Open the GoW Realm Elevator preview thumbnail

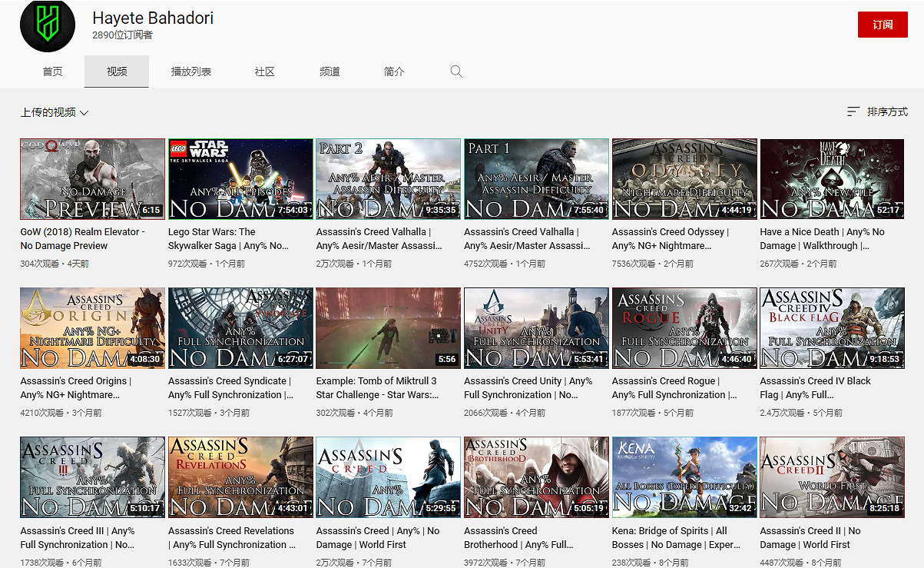[x=92, y=179]
